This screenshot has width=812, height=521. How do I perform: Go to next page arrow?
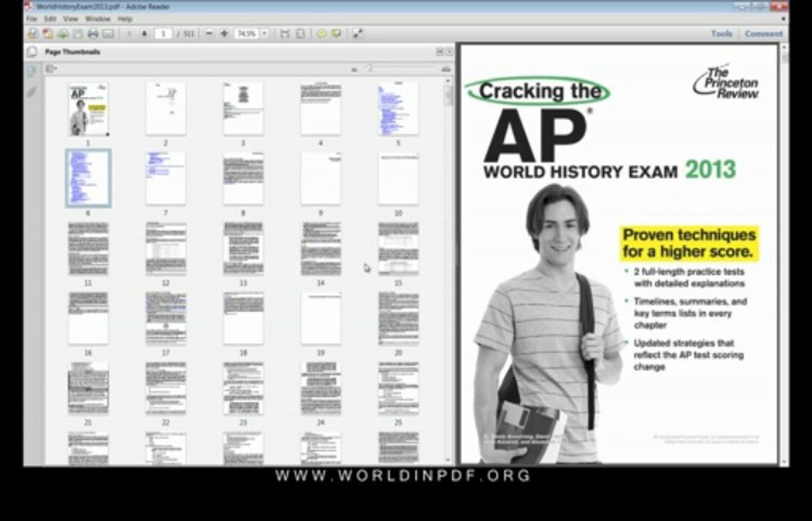(145, 34)
